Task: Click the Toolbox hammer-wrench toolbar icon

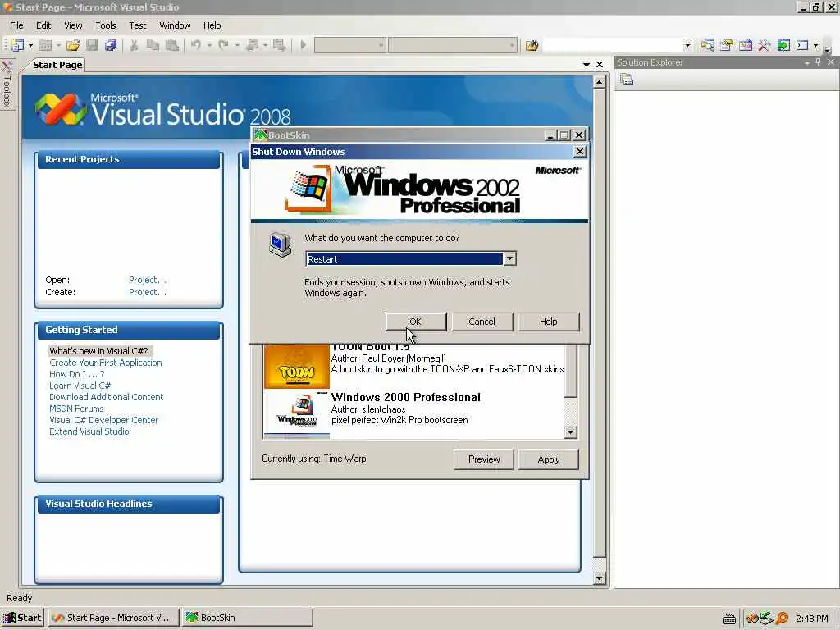Action: point(765,46)
